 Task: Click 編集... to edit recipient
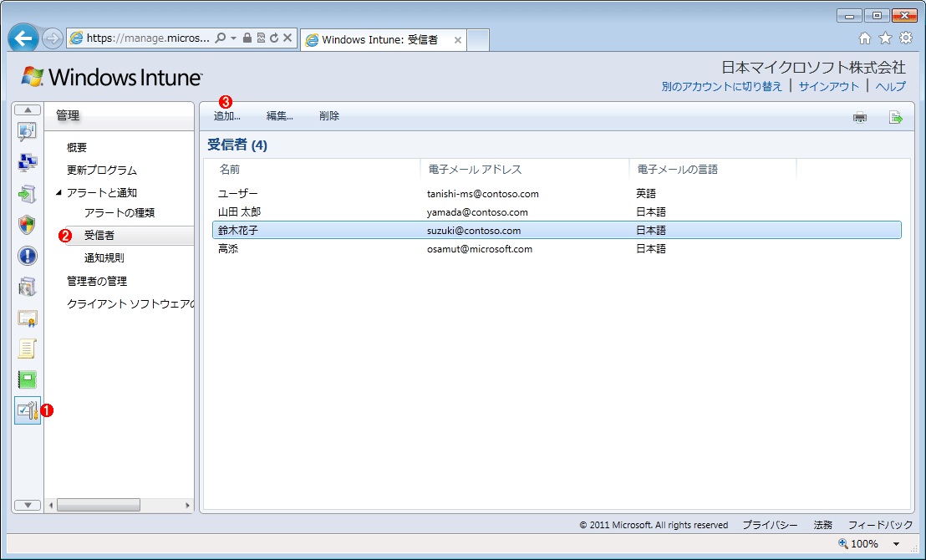click(279, 116)
